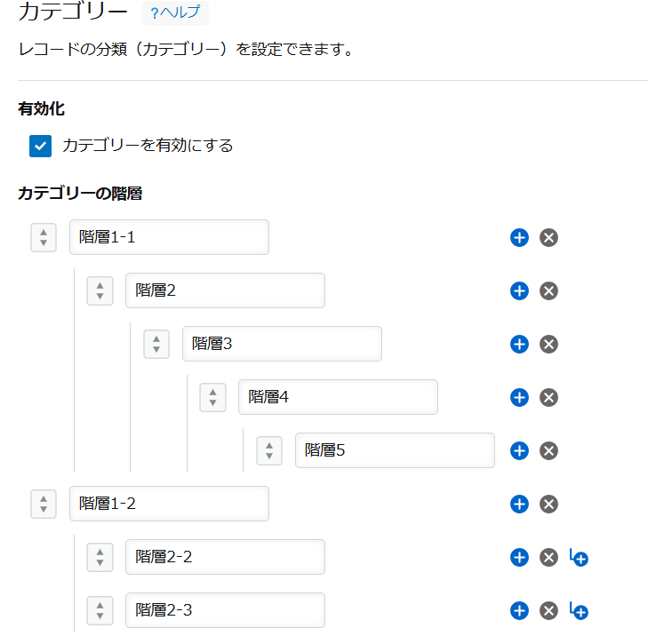The width and height of the screenshot is (648, 644).
Task: Add child category under 階層2-3
Action: 579,611
